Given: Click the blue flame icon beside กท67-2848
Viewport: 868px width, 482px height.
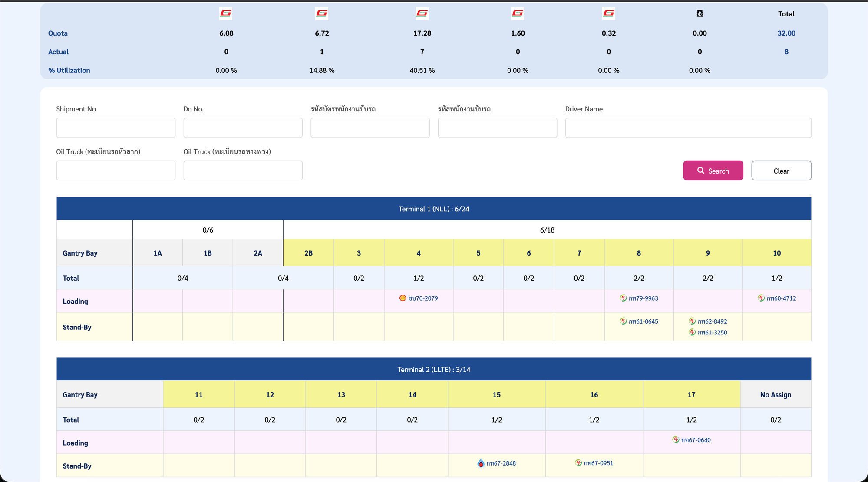Looking at the screenshot, I should 481,463.
